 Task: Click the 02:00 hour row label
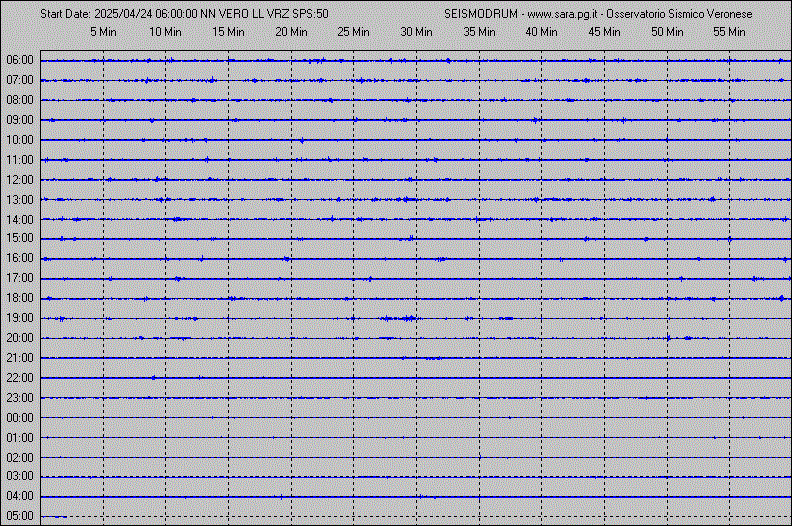(x=20, y=458)
